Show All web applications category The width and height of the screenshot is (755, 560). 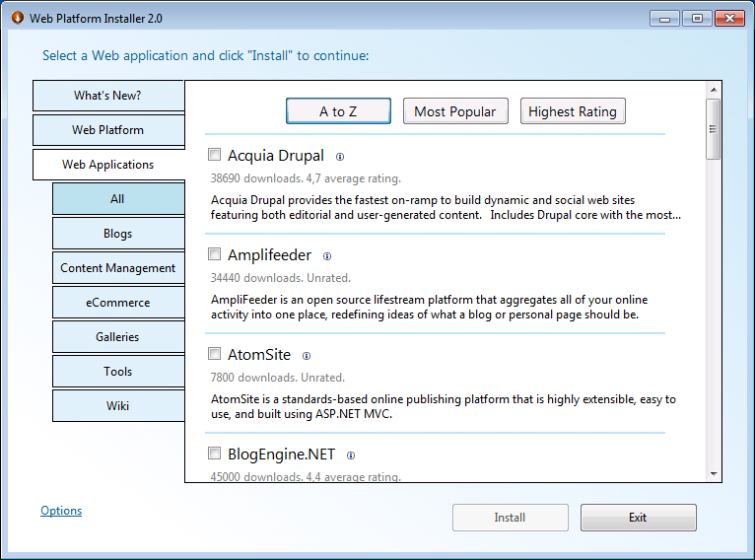[118, 199]
